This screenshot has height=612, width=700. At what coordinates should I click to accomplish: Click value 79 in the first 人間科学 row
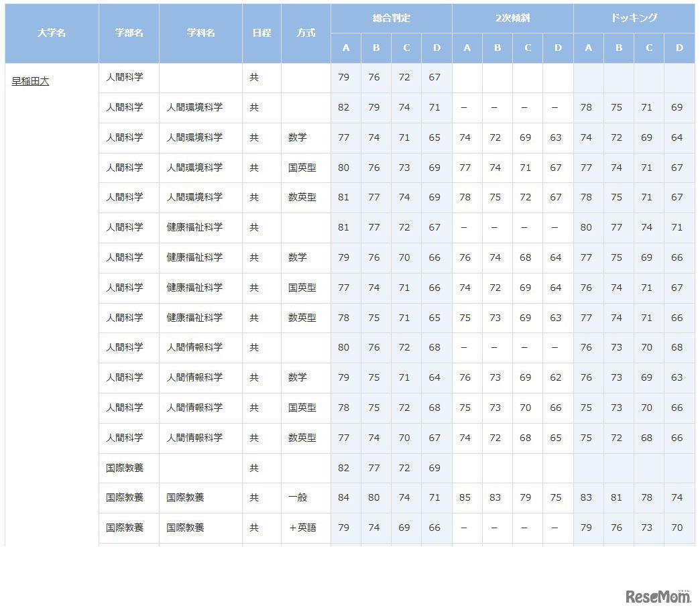(344, 77)
